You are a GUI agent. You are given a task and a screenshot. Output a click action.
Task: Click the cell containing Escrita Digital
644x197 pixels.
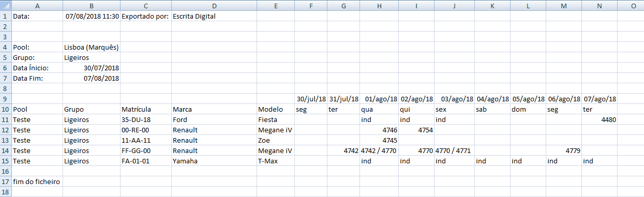214,16
